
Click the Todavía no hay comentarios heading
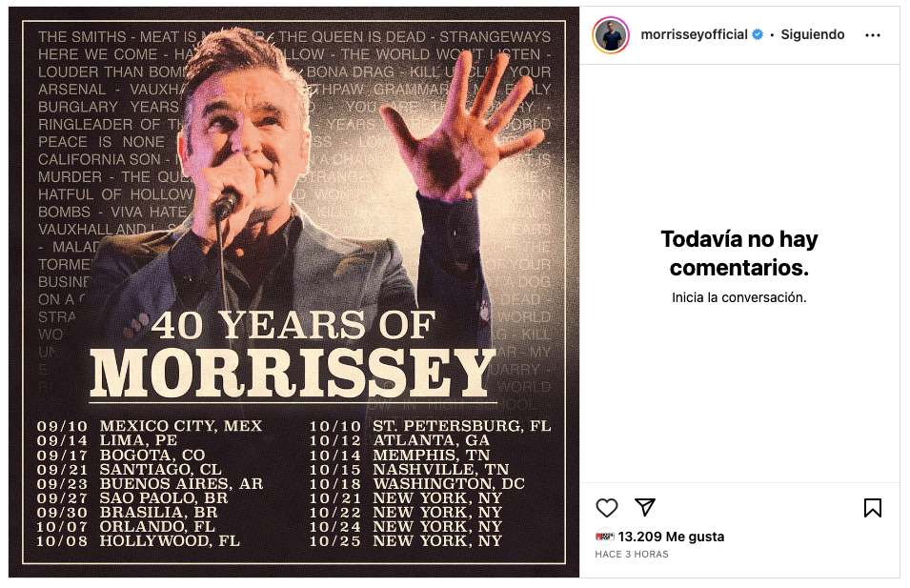click(739, 253)
